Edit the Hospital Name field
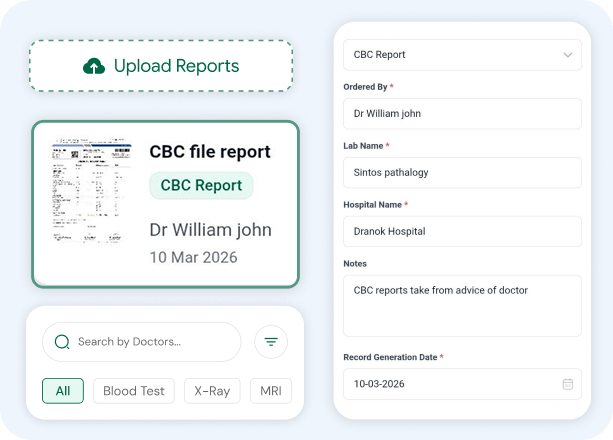 pyautogui.click(x=462, y=232)
